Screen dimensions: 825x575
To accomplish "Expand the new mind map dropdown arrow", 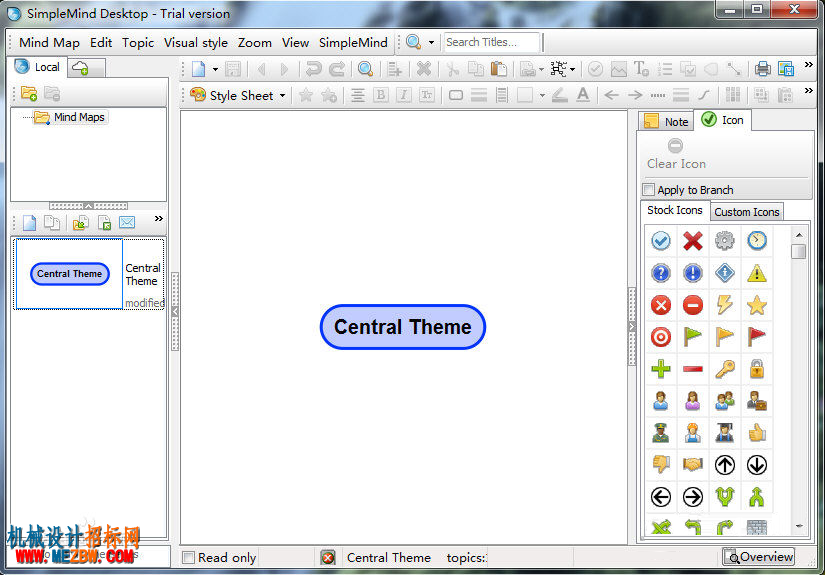I will click(x=215, y=69).
